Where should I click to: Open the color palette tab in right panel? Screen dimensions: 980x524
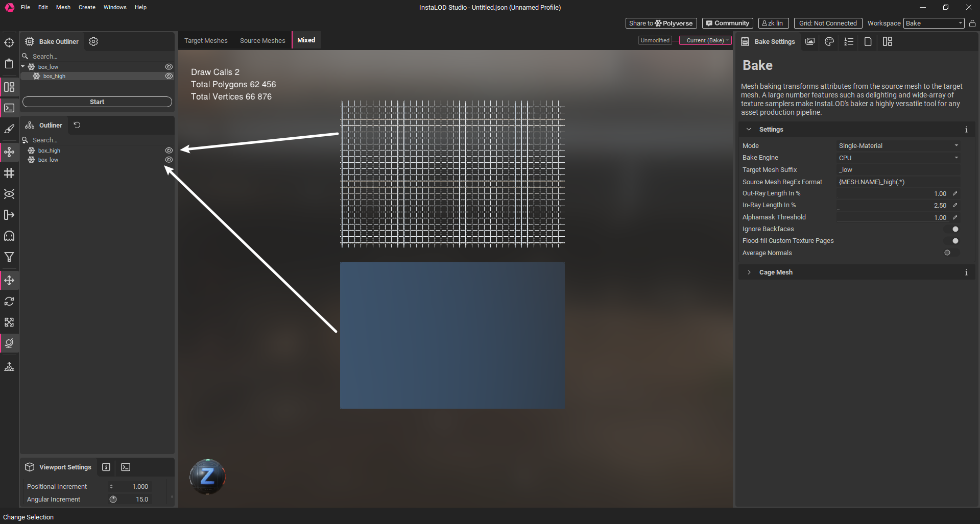(829, 41)
